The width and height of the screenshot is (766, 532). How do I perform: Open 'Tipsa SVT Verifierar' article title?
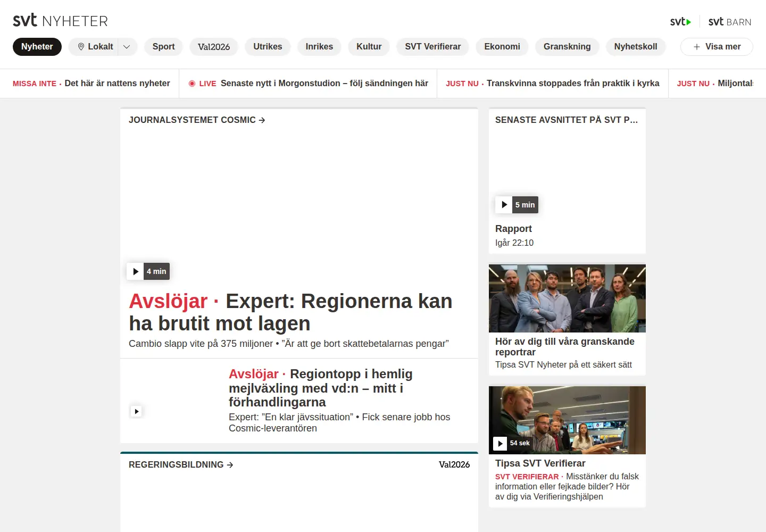[540, 463]
